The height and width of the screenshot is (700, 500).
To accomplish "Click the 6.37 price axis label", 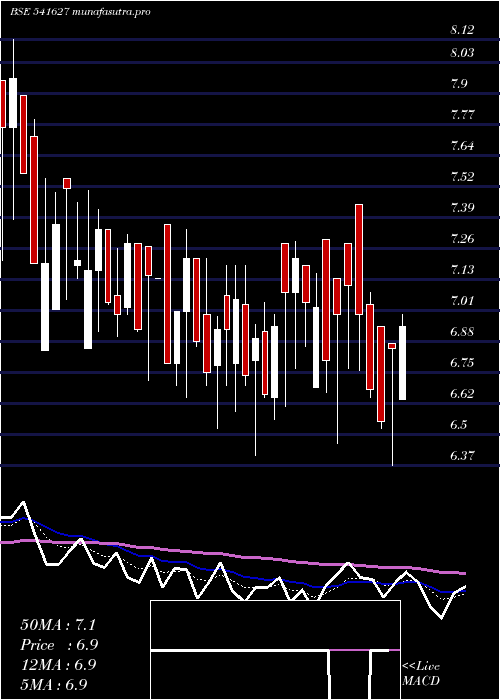I will click(462, 455).
